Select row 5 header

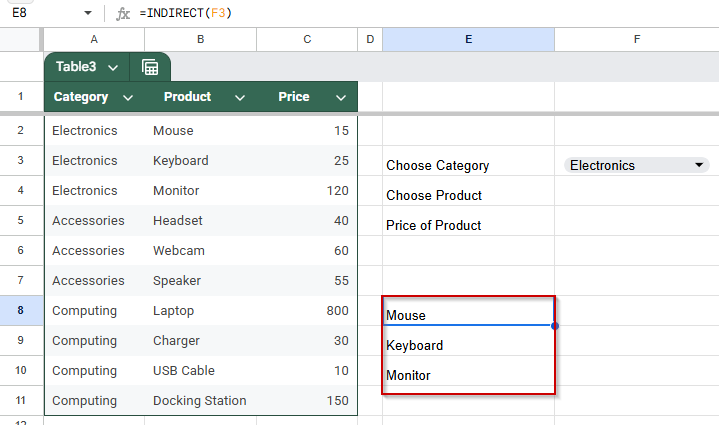[21, 220]
